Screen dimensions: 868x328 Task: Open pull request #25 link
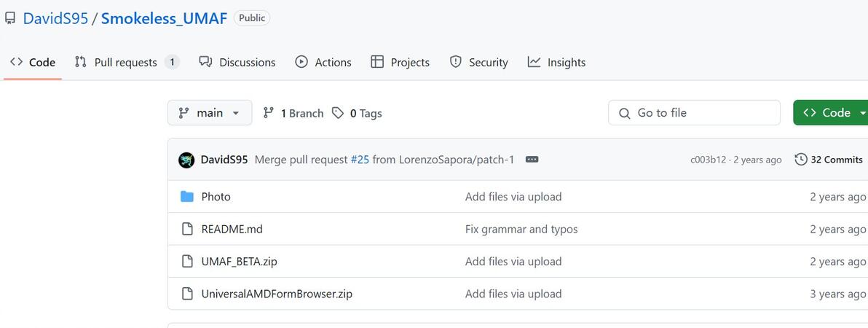[360, 160]
